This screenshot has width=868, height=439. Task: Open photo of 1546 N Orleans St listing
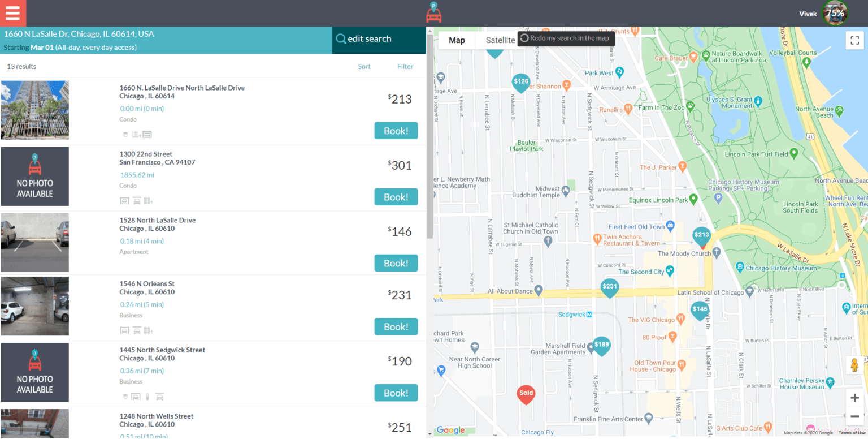pyautogui.click(x=34, y=306)
